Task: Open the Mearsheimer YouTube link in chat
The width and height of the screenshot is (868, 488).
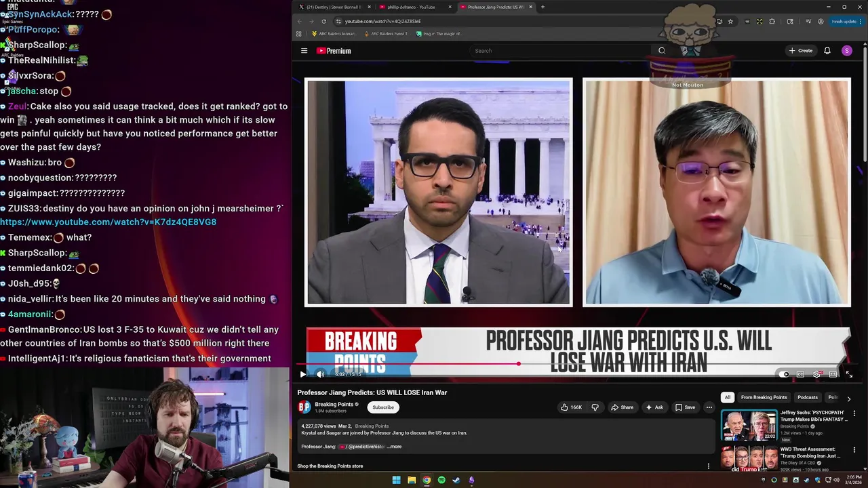Action: pyautogui.click(x=108, y=222)
